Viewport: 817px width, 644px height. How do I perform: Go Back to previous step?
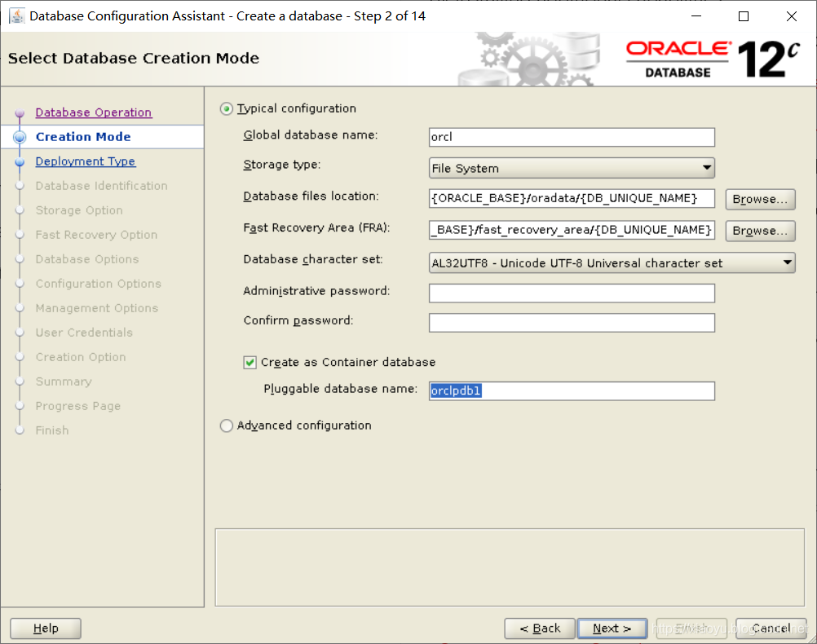(540, 629)
